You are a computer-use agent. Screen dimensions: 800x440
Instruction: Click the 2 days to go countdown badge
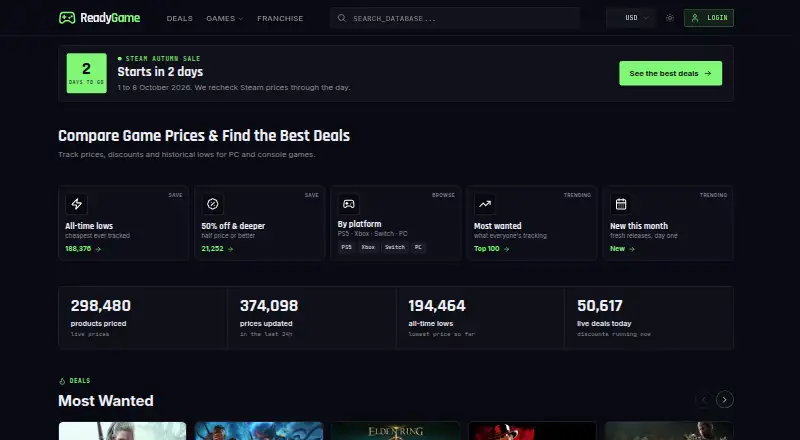87,74
